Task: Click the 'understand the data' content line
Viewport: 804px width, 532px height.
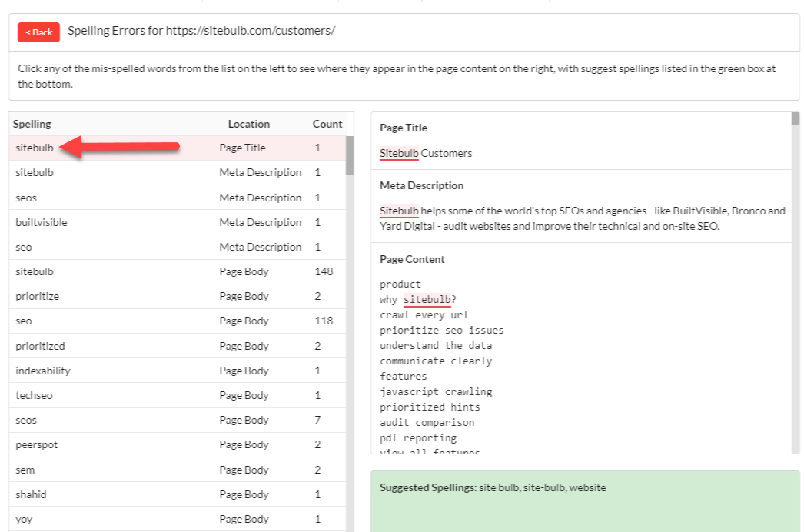Action: coord(436,345)
